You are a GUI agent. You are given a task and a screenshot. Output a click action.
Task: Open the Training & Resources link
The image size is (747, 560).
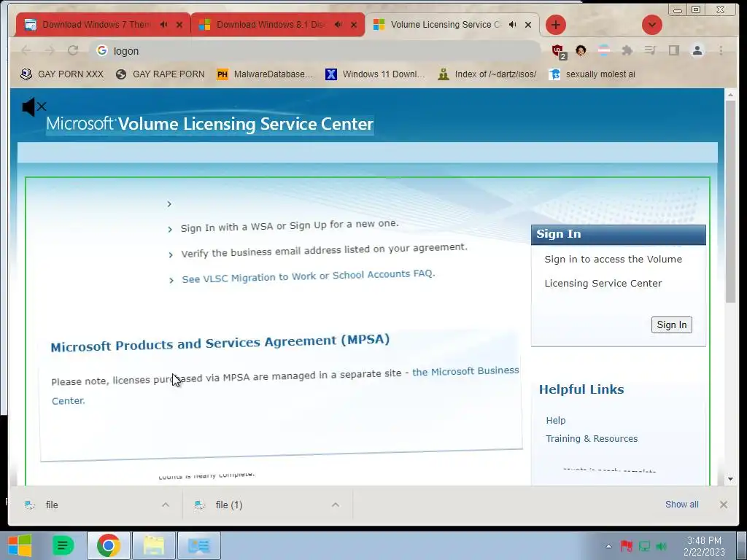coord(592,438)
